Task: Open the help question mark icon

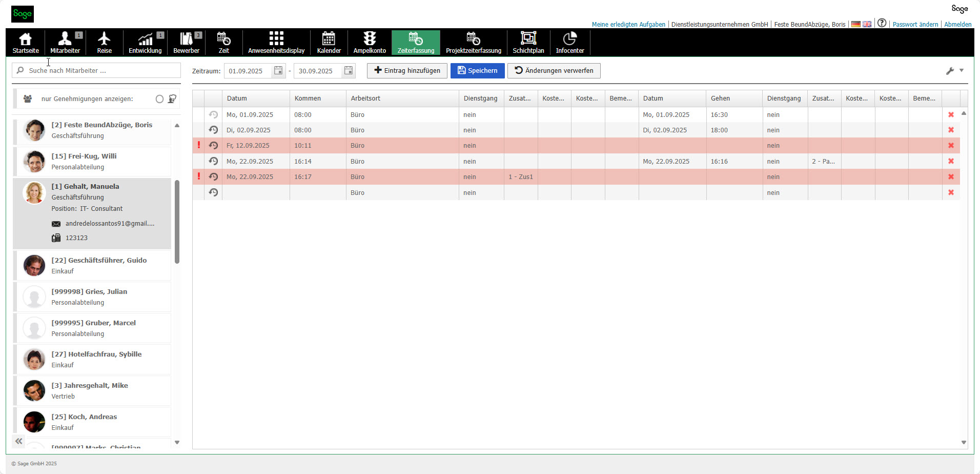Action: [882, 23]
